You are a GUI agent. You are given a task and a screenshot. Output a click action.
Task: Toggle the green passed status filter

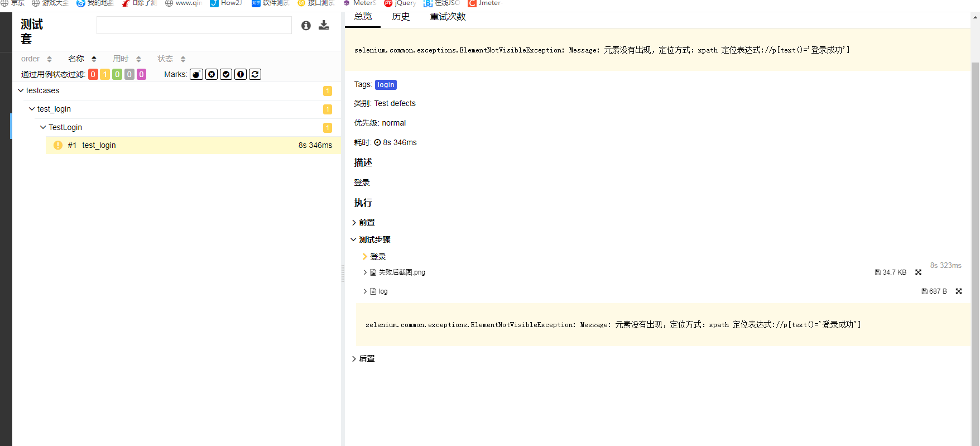[x=117, y=74]
